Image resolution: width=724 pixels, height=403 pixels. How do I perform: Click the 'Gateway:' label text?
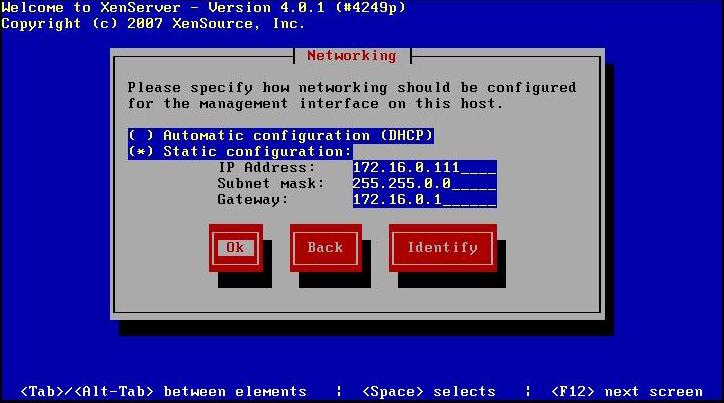pos(253,200)
